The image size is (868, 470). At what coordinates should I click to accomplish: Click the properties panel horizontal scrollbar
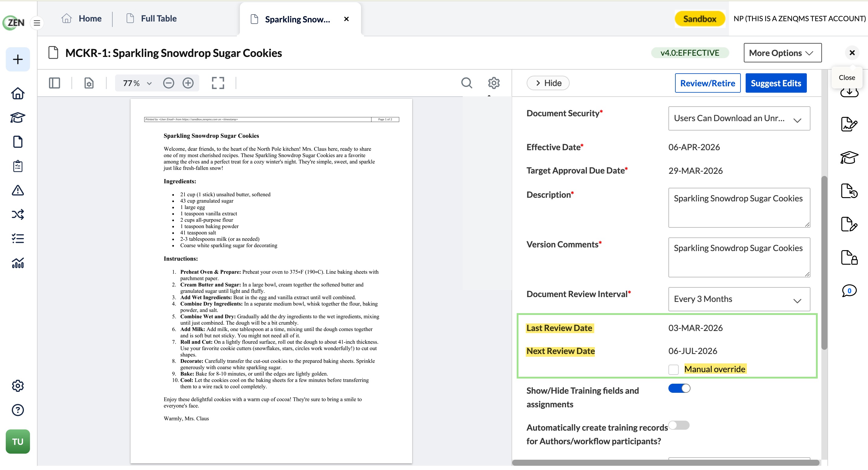pyautogui.click(x=665, y=463)
